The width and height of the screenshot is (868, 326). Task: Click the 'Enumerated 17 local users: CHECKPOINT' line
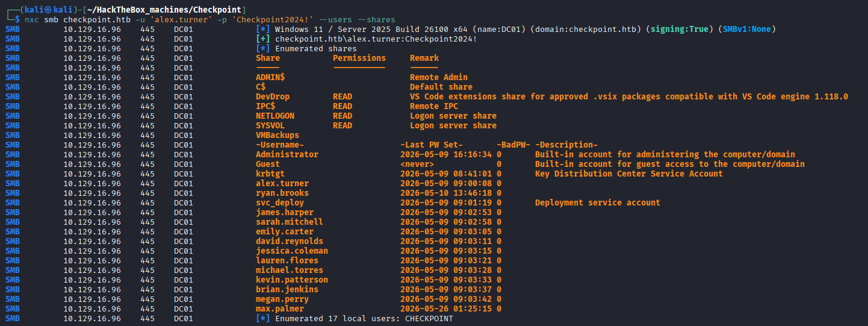[364, 318]
